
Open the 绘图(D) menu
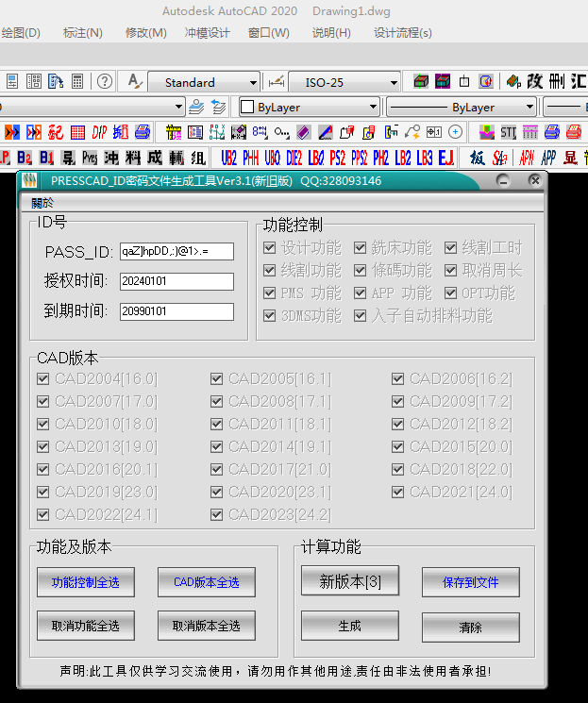coord(21,33)
